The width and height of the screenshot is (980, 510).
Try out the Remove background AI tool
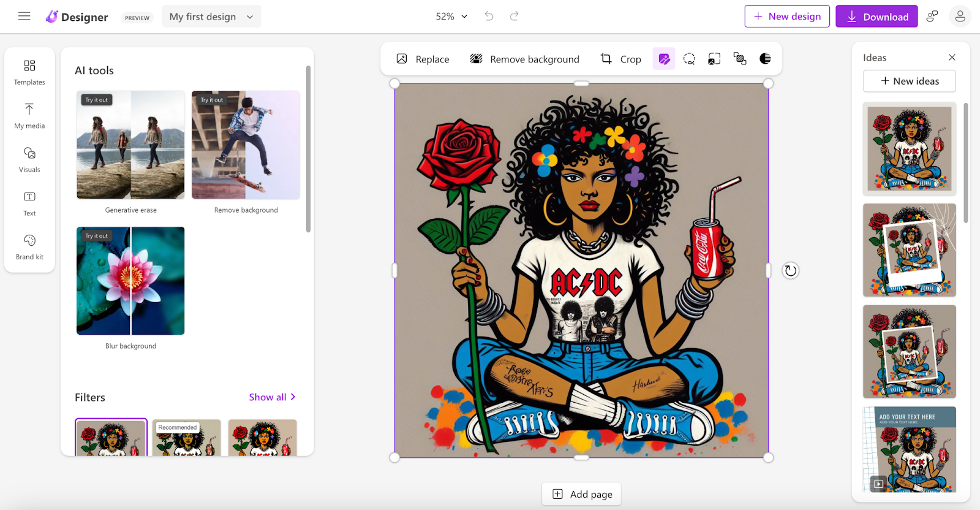246,145
